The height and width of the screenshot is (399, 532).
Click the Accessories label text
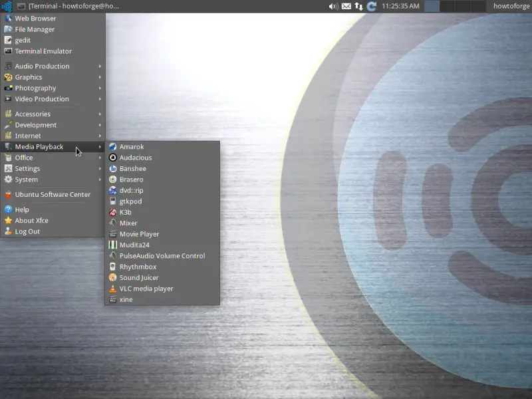33,114
